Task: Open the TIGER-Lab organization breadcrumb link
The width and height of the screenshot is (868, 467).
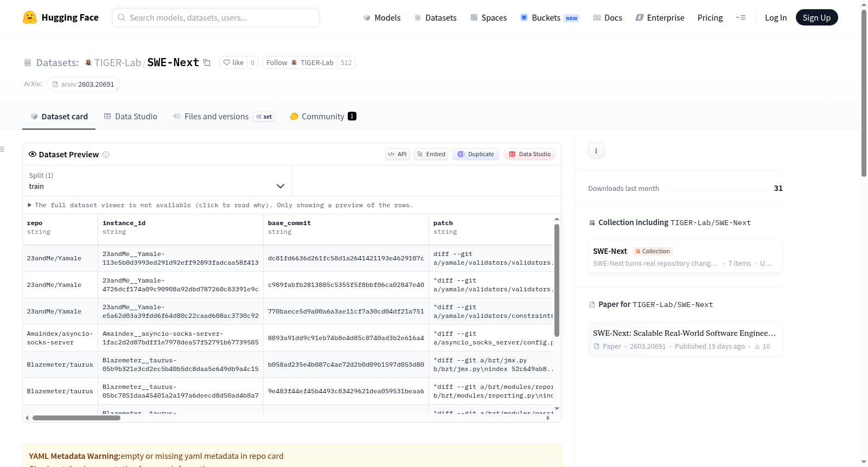Action: pos(118,62)
